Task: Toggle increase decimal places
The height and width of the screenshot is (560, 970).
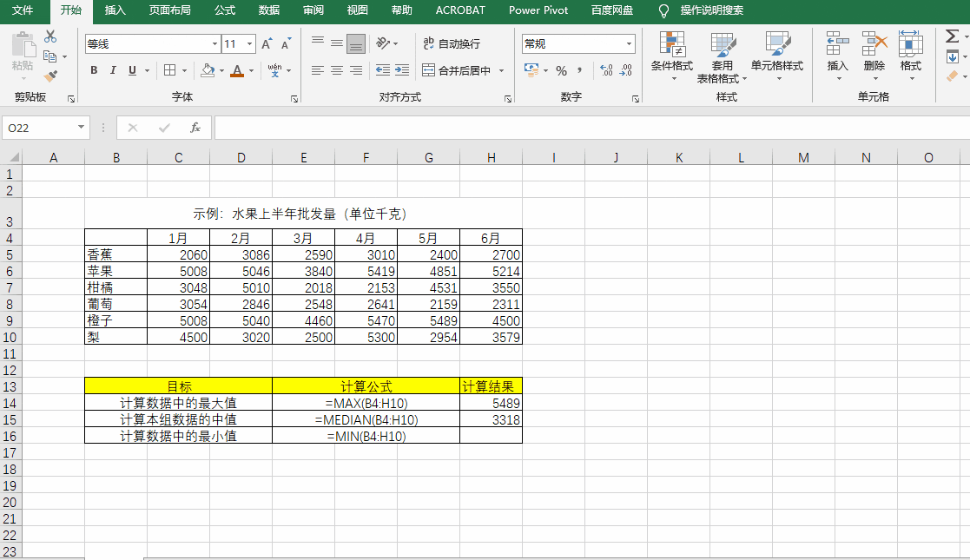Action: click(x=607, y=70)
